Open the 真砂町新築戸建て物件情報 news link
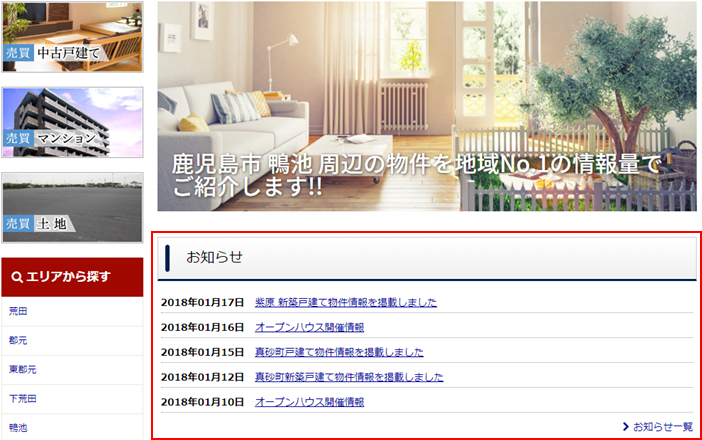The height and width of the screenshot is (440, 702). (x=349, y=377)
